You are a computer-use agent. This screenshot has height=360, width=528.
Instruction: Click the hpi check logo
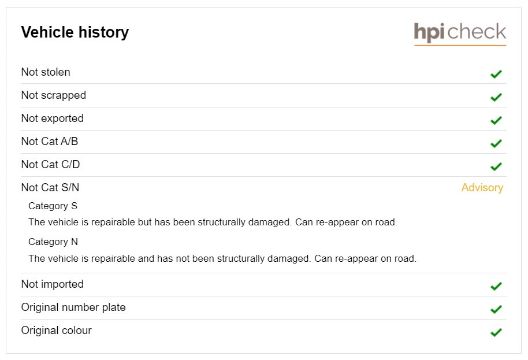click(x=460, y=34)
